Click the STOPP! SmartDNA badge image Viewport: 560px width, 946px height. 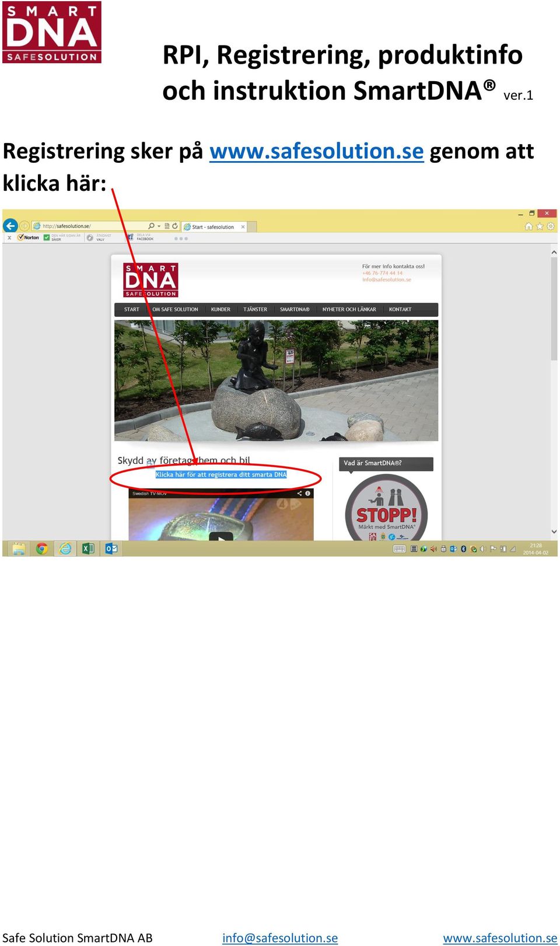click(386, 508)
